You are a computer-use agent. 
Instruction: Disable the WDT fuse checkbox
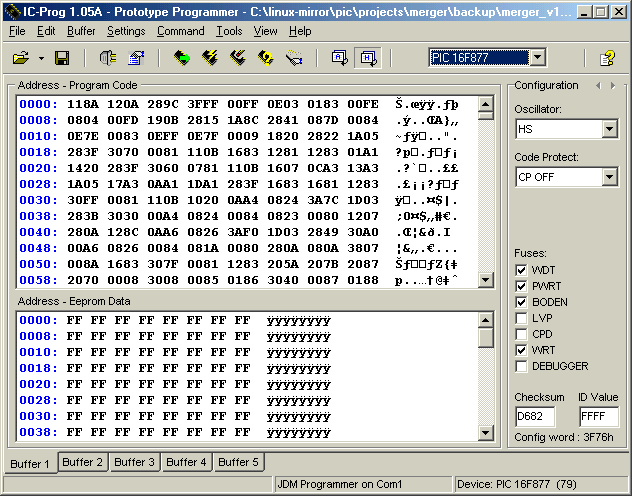(521, 270)
